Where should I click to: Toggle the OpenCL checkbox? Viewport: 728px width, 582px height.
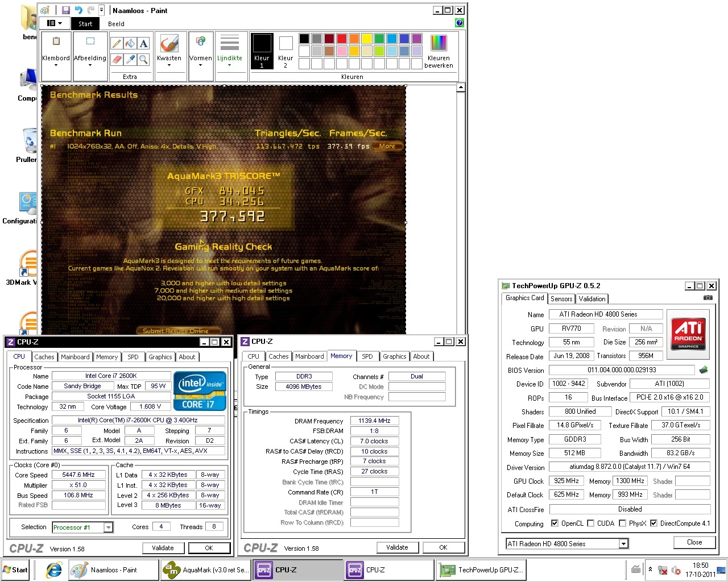(555, 523)
